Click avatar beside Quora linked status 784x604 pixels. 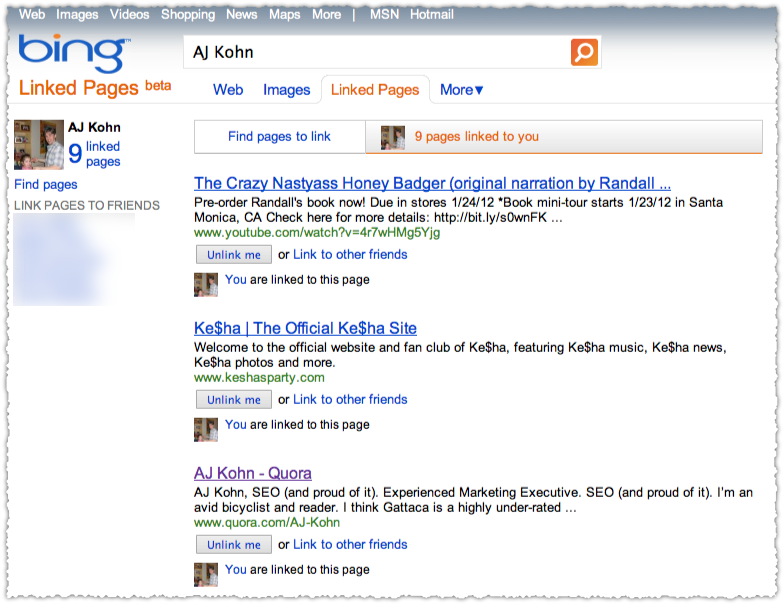click(206, 574)
